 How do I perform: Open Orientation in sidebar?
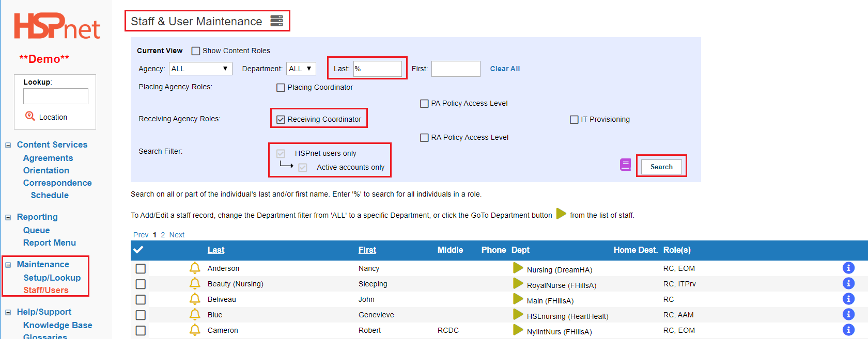click(x=46, y=170)
